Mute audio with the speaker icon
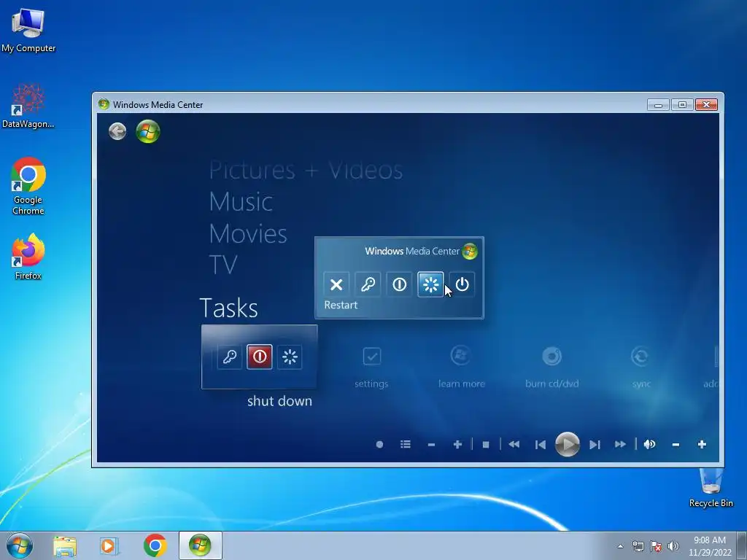Screen dimensions: 747x560 649,444
